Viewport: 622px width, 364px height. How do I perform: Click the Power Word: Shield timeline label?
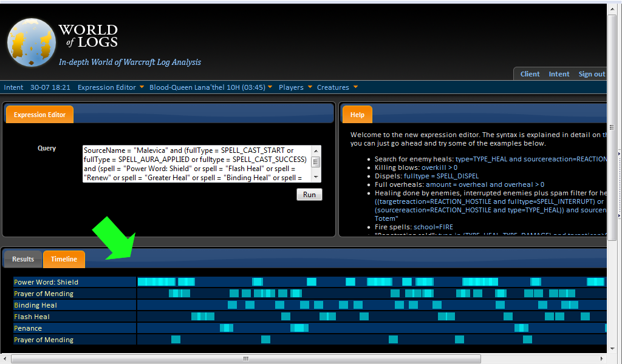(x=46, y=282)
